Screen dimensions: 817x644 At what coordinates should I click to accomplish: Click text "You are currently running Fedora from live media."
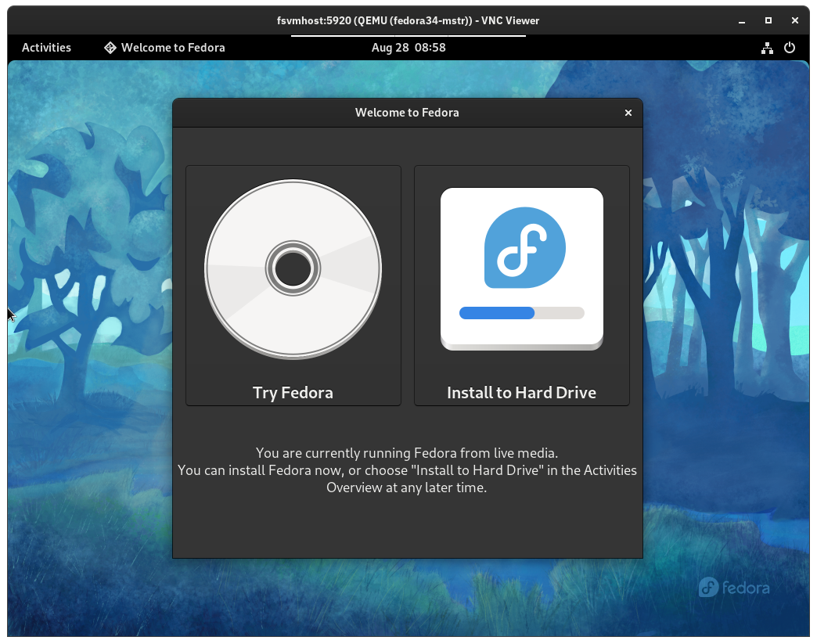coord(407,453)
